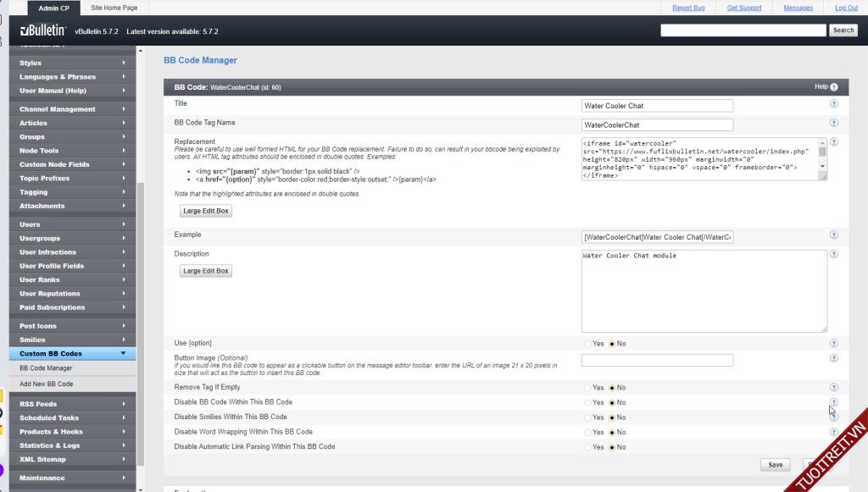Expand the Styles menu in the sidebar
This screenshot has width=868, height=492.
point(72,63)
